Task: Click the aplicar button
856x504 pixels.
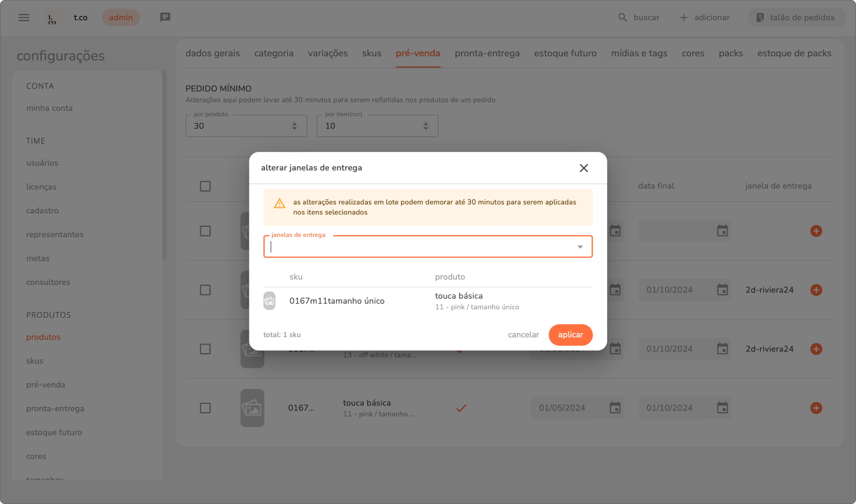Action: point(570,335)
